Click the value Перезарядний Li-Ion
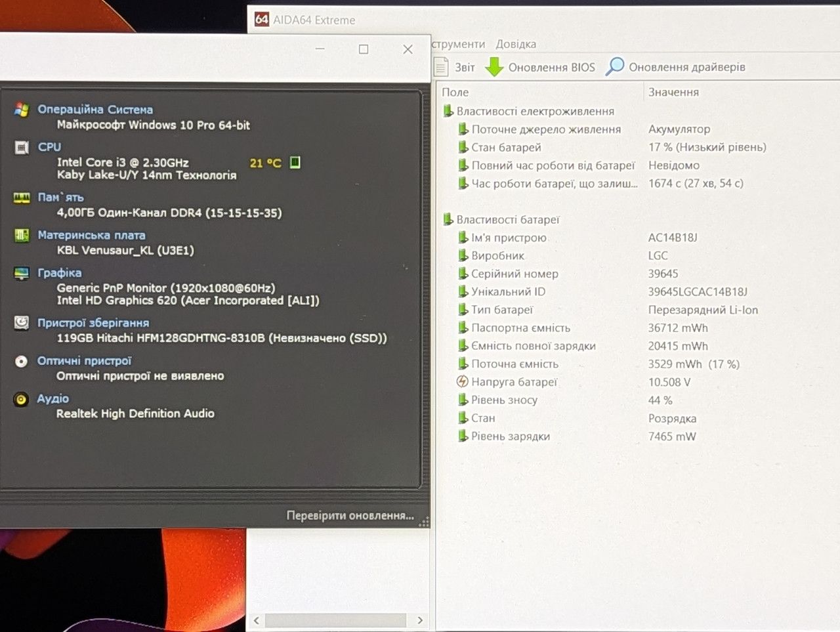Viewport: 840px width, 632px height. coord(703,310)
